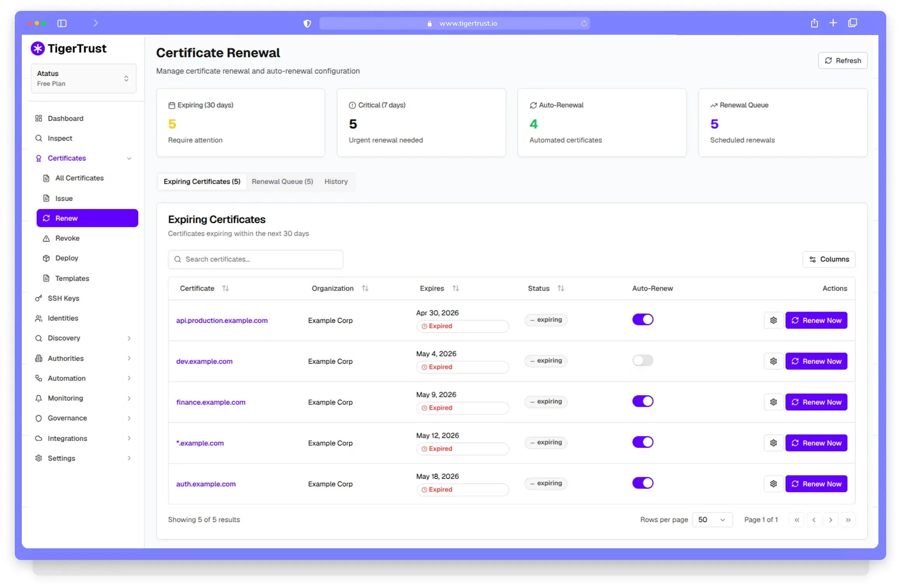
Task: Click the browser share icon
Action: coord(814,23)
